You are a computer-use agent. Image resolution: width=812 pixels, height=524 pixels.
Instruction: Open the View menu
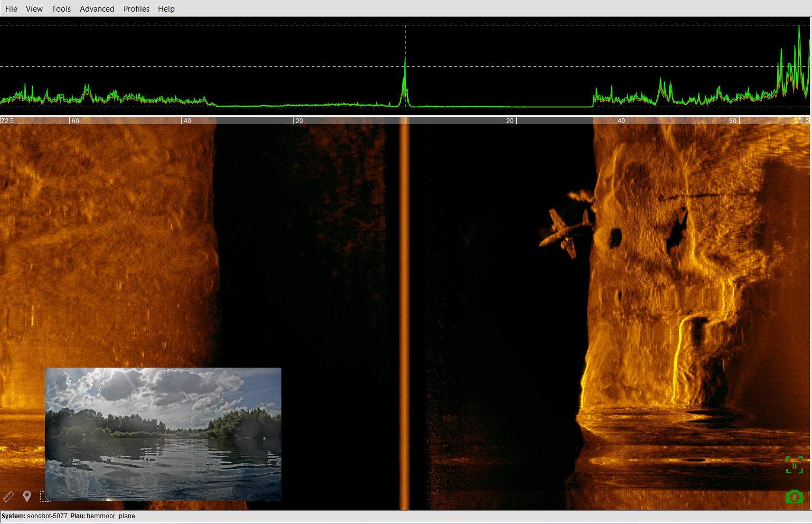[x=34, y=8]
